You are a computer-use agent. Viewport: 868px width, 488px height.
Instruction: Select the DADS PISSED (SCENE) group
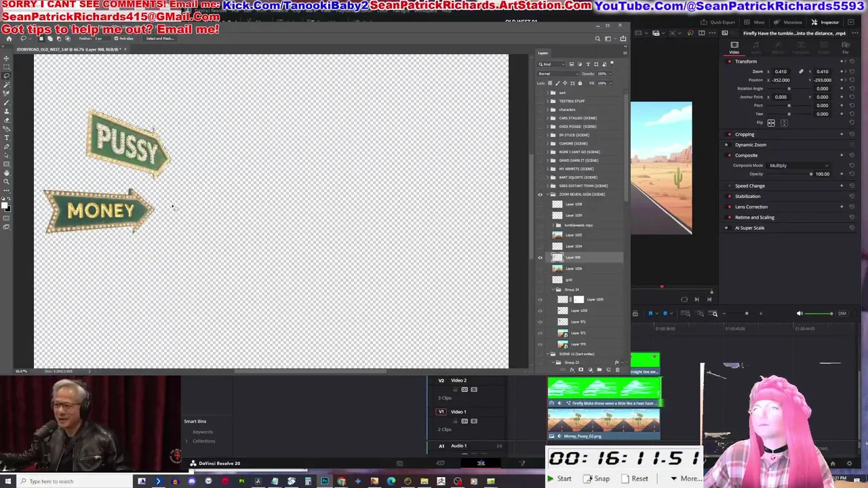pyautogui.click(x=578, y=127)
